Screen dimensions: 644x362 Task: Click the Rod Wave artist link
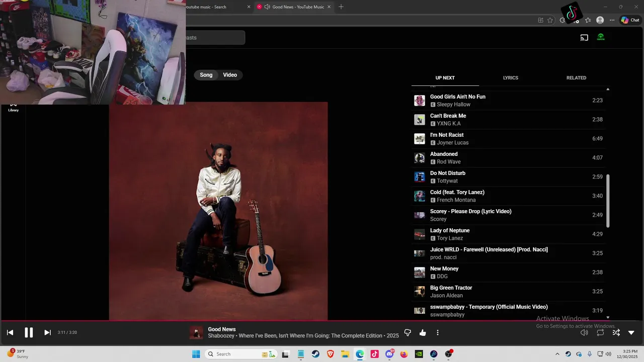pos(449,162)
